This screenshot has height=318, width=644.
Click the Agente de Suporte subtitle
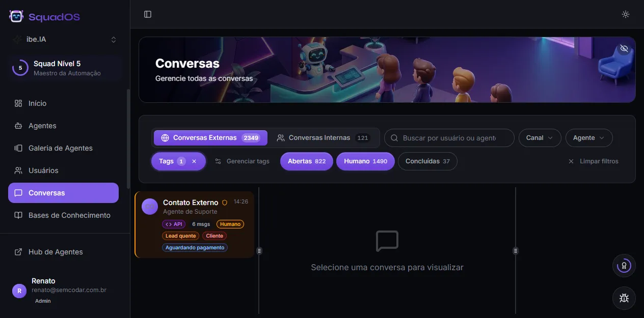tap(190, 212)
